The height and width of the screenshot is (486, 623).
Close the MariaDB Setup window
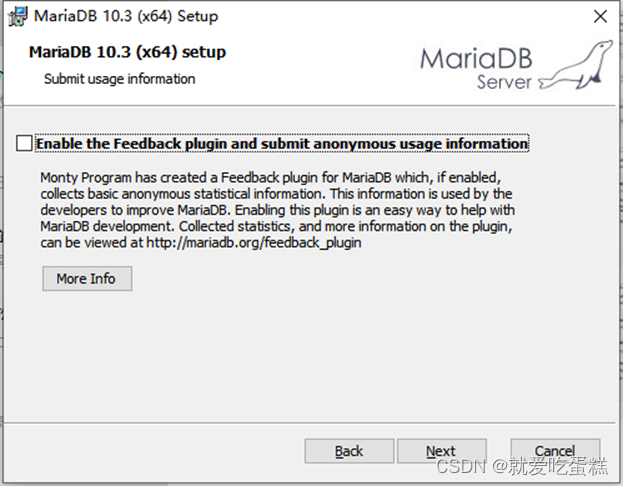600,16
